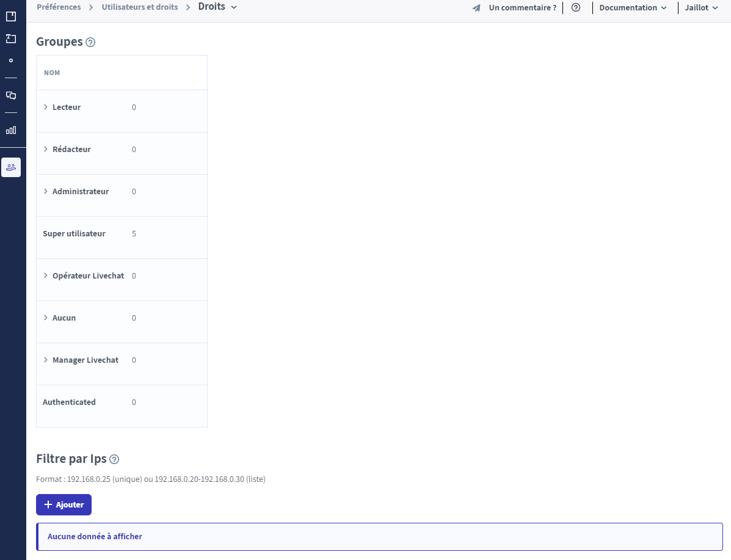Click the small circle sidebar icon
731x560 pixels.
pos(11,60)
